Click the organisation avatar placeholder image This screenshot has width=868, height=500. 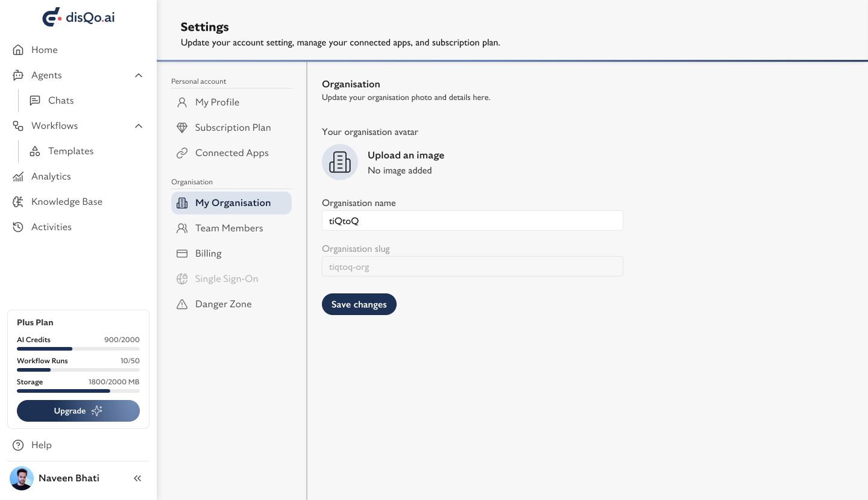(340, 162)
